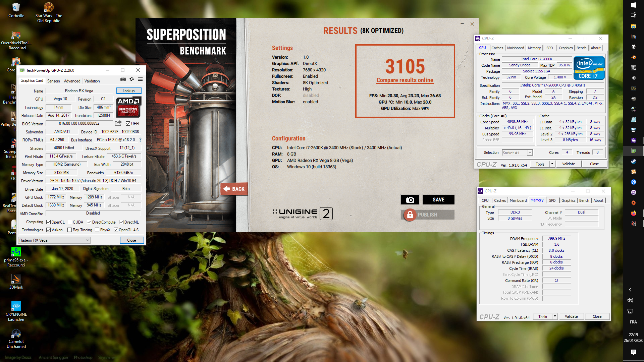Click the Superposition camera screenshot button

(410, 200)
